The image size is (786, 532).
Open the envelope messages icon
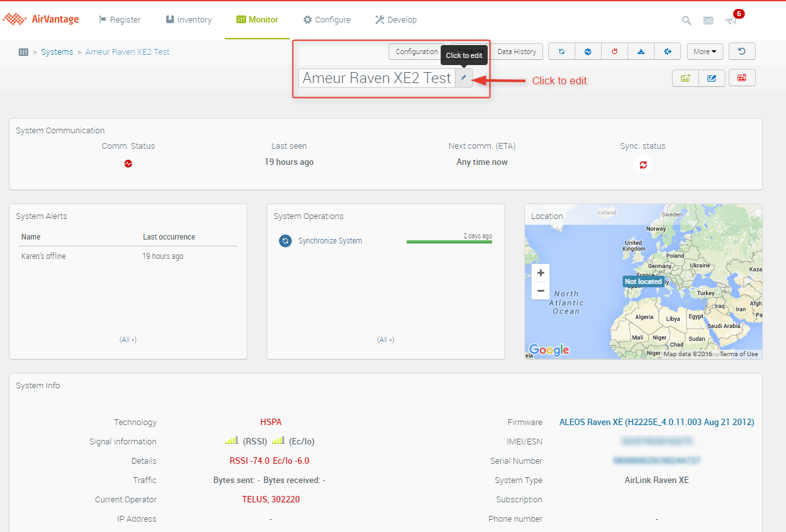(x=708, y=21)
